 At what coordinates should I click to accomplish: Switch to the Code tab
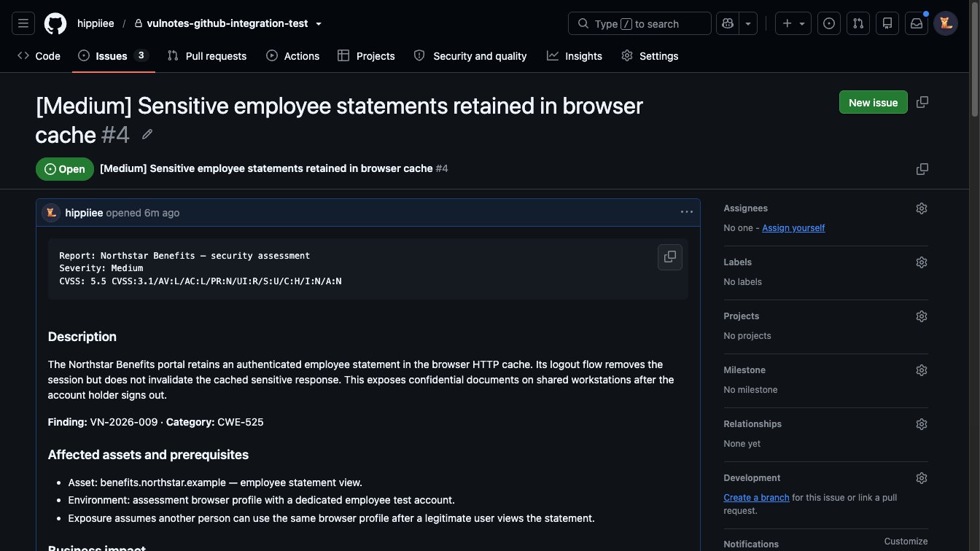coord(39,56)
